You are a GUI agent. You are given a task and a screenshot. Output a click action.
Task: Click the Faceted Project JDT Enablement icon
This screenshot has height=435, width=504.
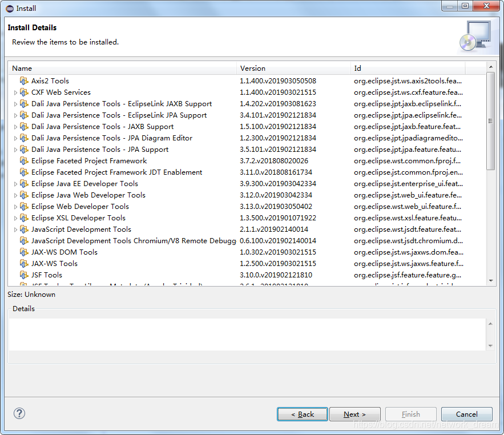click(24, 172)
